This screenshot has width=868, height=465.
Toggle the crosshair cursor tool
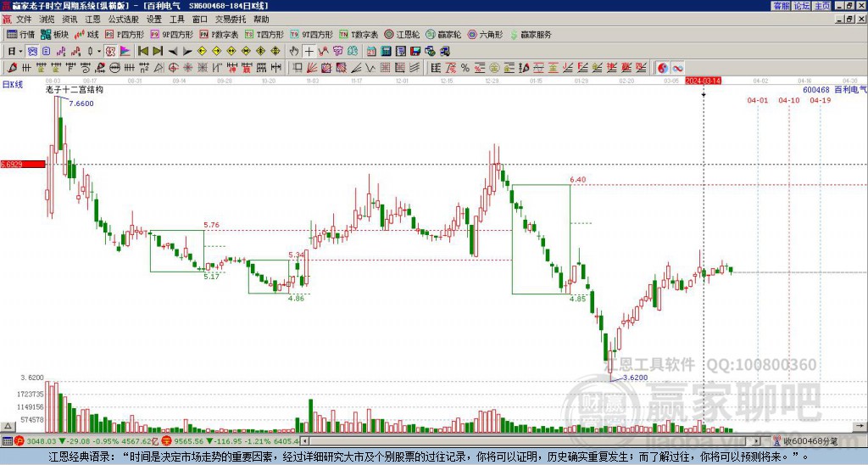[x=309, y=51]
